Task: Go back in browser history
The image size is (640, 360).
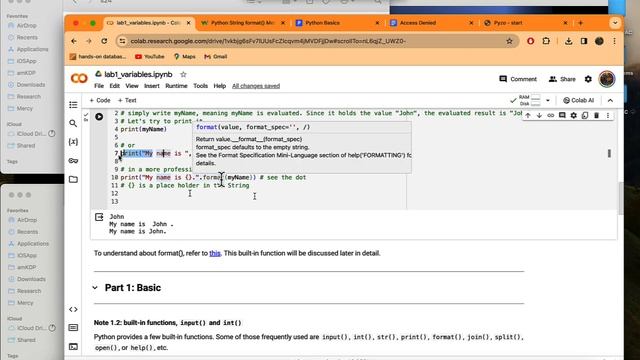Action: [x=73, y=41]
